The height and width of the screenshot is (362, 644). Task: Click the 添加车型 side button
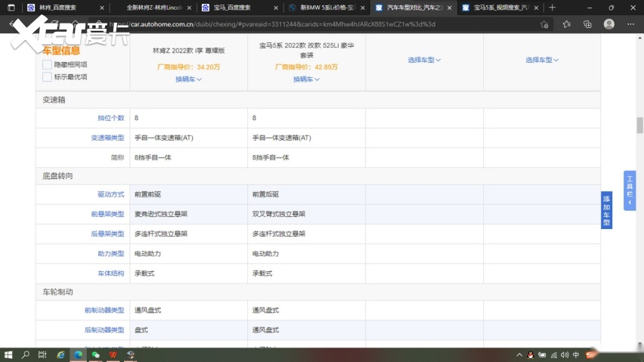coord(607,210)
